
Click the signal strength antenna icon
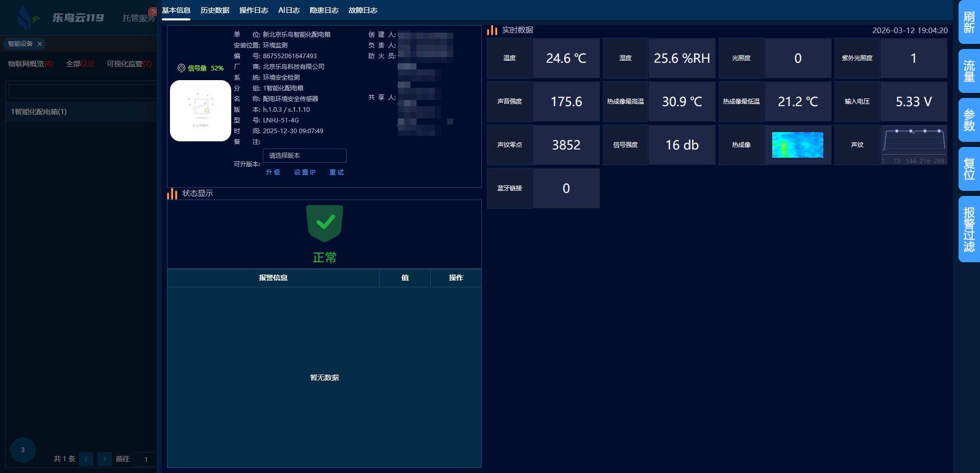coord(181,68)
